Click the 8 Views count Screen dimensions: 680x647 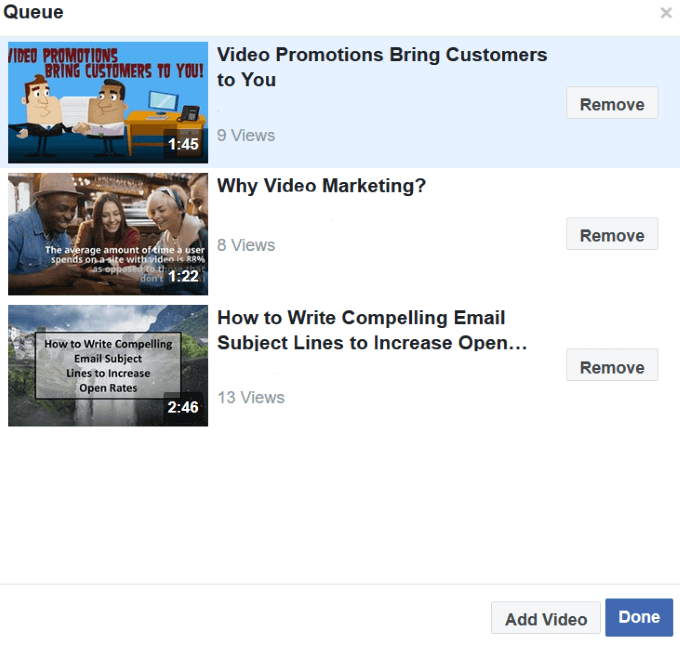(x=246, y=245)
